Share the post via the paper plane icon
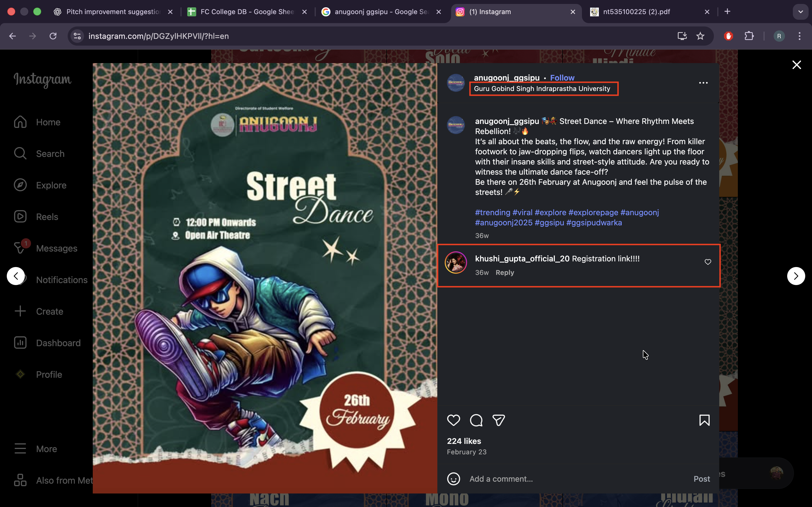The height and width of the screenshot is (507, 812). pos(498,420)
